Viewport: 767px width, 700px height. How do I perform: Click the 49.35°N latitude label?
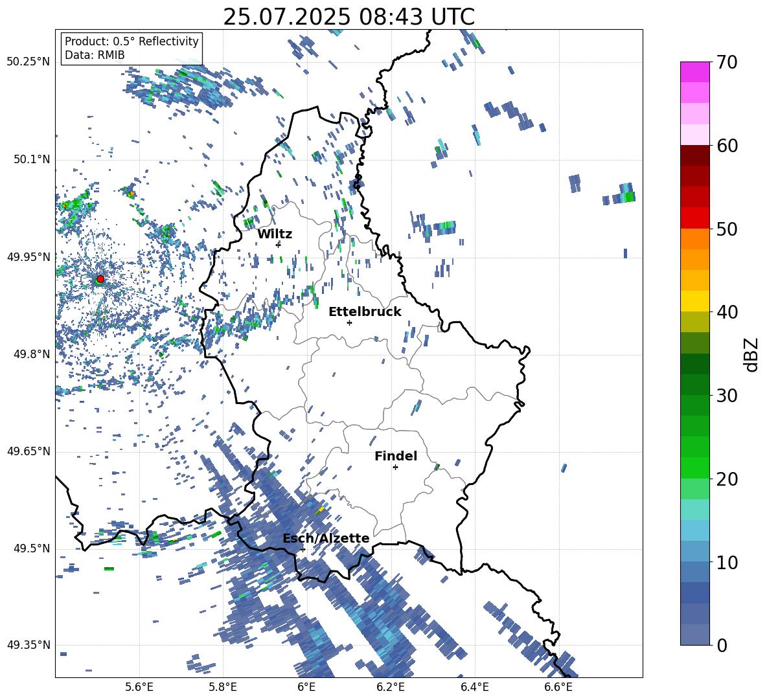(29, 645)
